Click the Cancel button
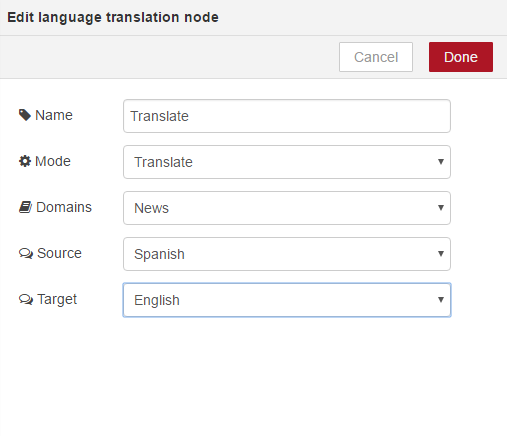This screenshot has width=507, height=436. click(x=376, y=57)
